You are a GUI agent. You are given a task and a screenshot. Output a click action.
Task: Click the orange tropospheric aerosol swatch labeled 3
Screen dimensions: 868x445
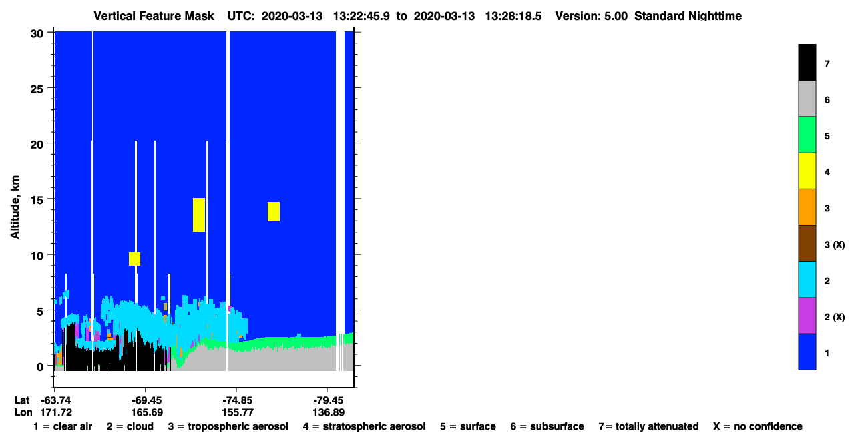(x=807, y=207)
